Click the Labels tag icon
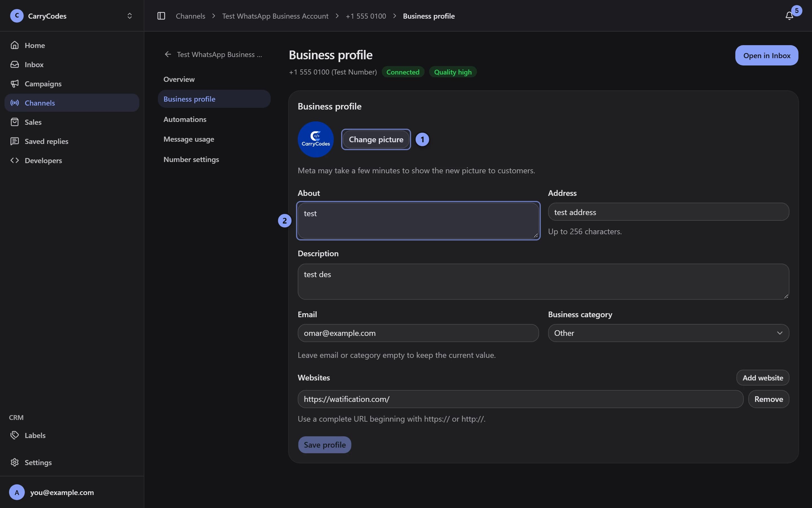Viewport: 812px width, 508px height. point(14,435)
